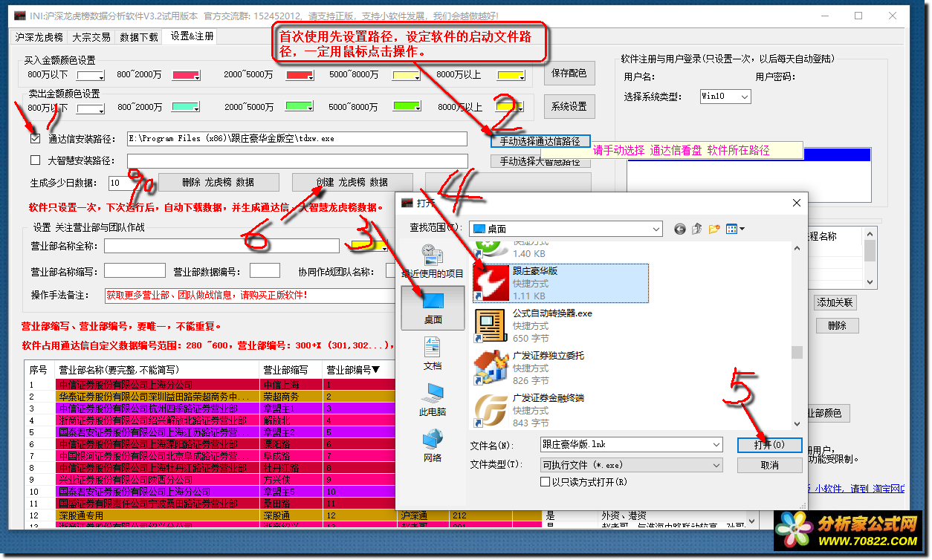Select cell 解放北 in 营业部缩写 column
932x560 pixels.
[291, 420]
